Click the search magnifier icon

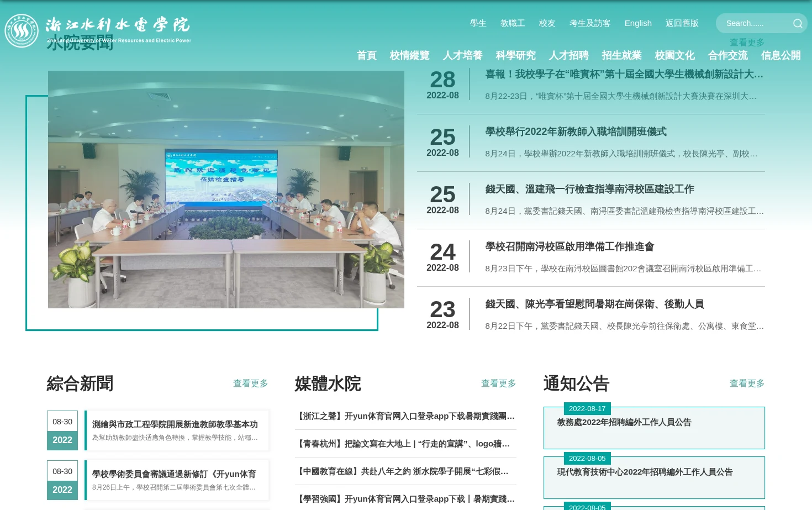point(797,23)
